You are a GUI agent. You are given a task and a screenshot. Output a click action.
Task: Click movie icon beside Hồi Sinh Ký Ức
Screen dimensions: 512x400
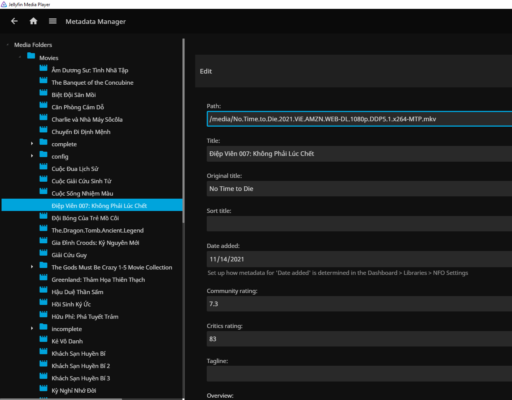point(43,302)
